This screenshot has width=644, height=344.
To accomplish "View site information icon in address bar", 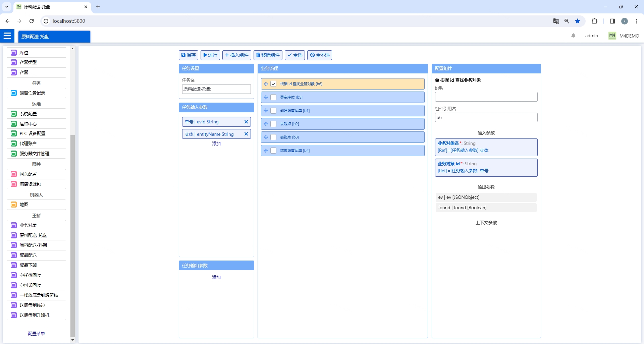I will click(x=46, y=21).
